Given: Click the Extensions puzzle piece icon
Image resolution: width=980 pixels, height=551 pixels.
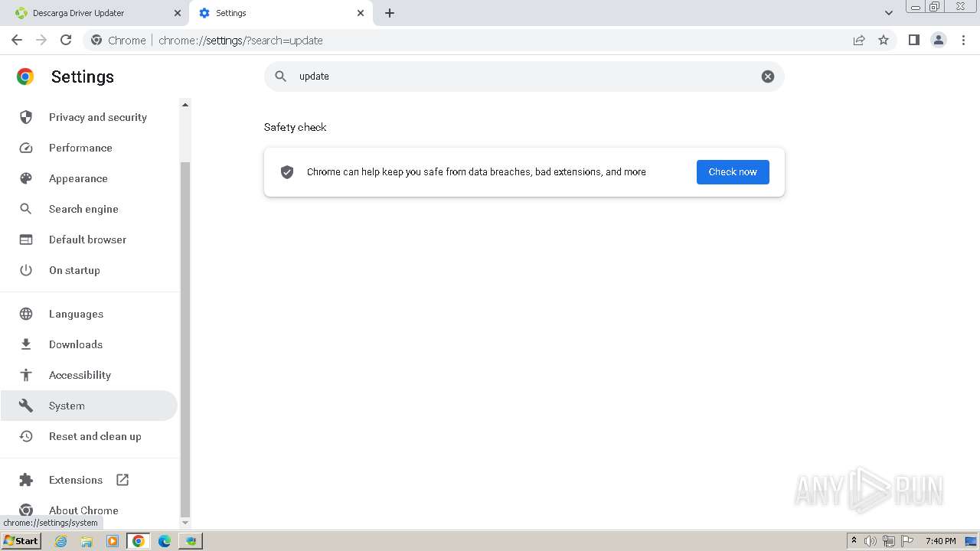Looking at the screenshot, I should [26, 480].
